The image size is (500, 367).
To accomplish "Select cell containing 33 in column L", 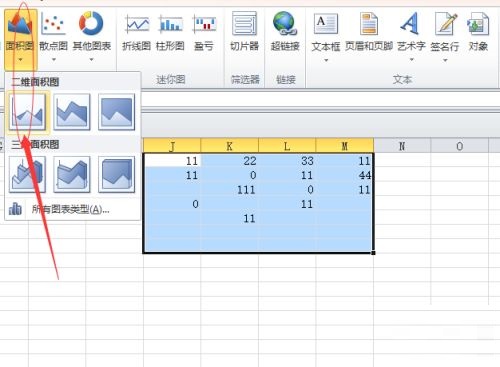I will (287, 161).
